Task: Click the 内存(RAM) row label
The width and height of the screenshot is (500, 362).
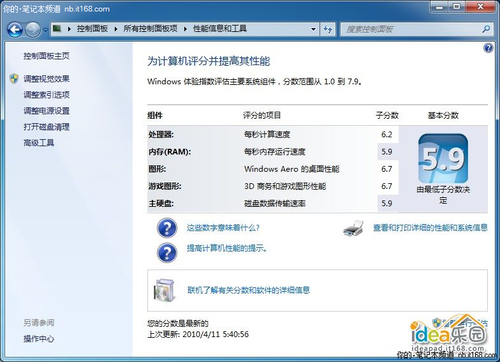Action: (170, 152)
